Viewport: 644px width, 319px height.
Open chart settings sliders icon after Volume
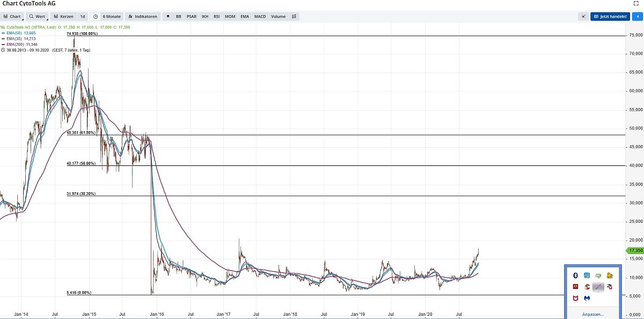point(294,17)
